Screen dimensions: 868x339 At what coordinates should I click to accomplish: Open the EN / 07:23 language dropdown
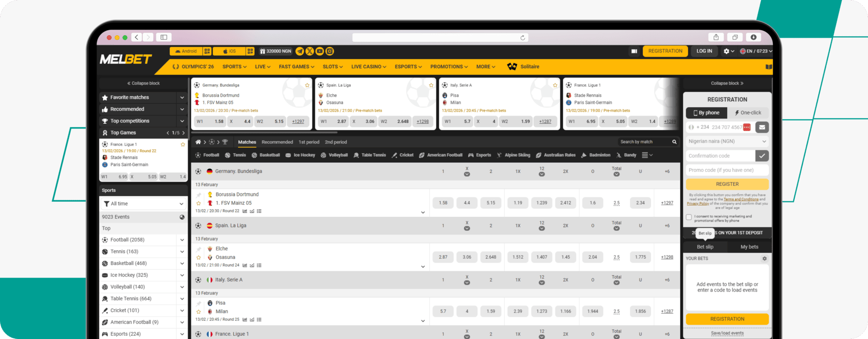[756, 51]
